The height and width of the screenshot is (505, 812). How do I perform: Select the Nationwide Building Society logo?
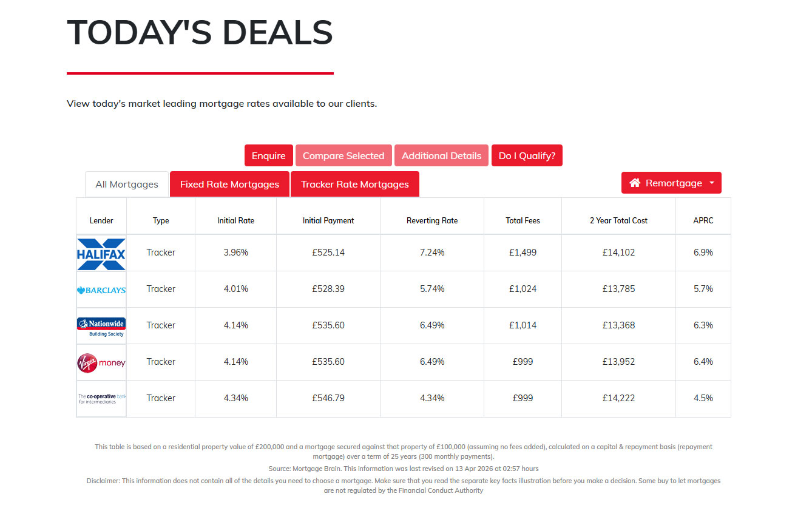point(101,327)
